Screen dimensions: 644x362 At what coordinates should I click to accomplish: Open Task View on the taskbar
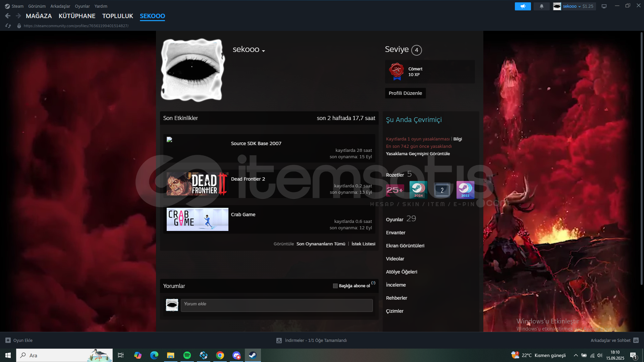coord(121,355)
